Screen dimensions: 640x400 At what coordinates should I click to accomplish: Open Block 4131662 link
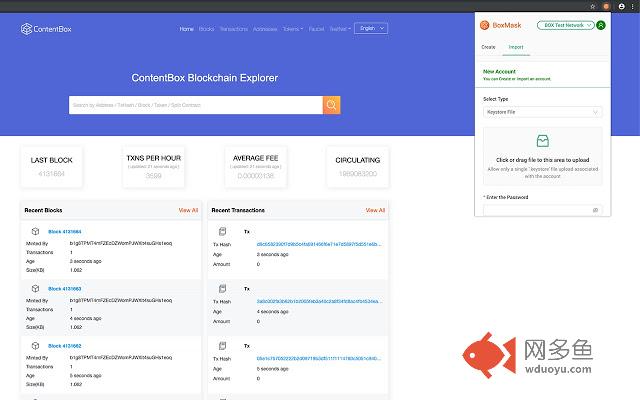(x=64, y=346)
